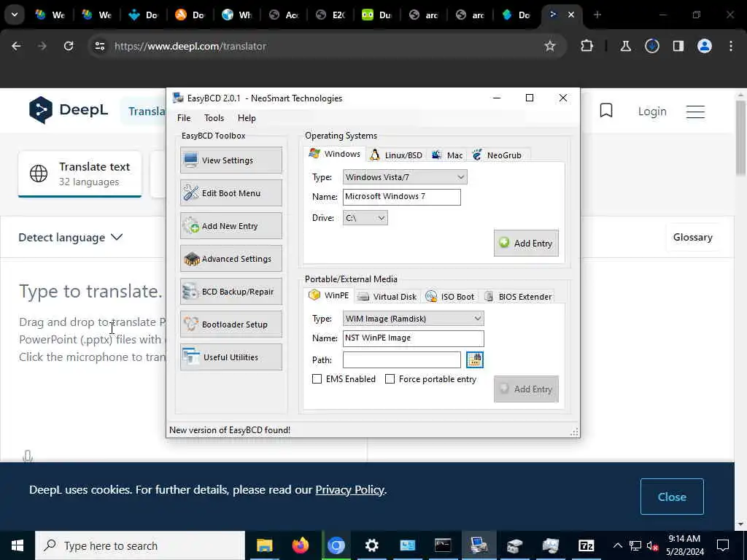Open BCD Backup/Repair section
The height and width of the screenshot is (560, 747).
pyautogui.click(x=231, y=292)
